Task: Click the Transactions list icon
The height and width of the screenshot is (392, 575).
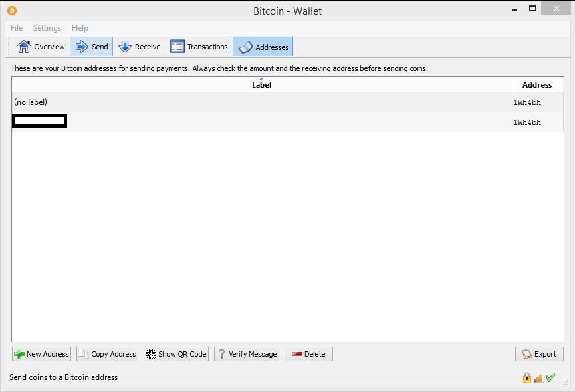Action: (x=177, y=47)
